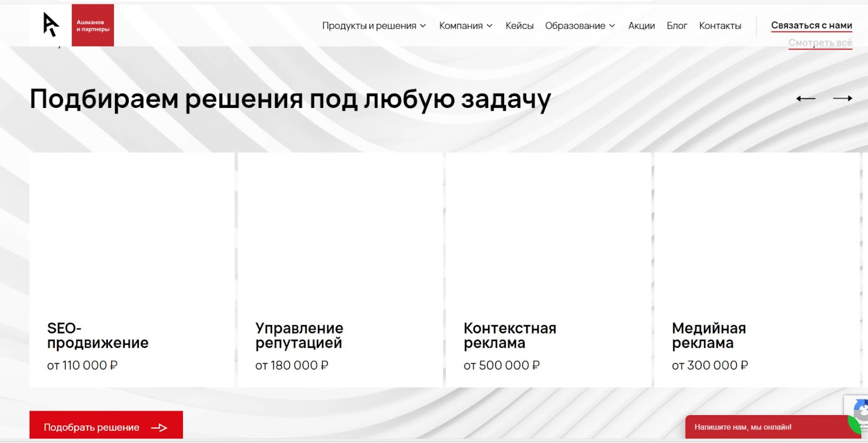Open the Управление репутацией card
Image resolution: width=868 pixels, height=443 pixels.
tap(340, 270)
